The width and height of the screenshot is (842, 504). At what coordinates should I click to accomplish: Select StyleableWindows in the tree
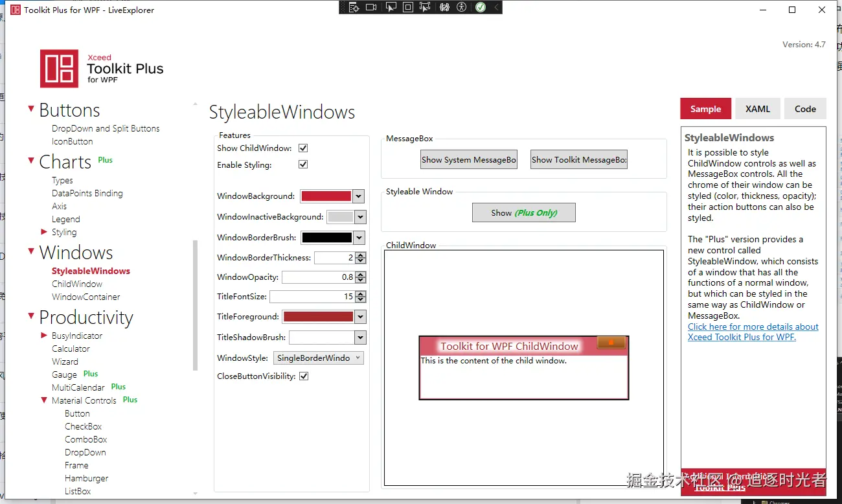point(91,271)
